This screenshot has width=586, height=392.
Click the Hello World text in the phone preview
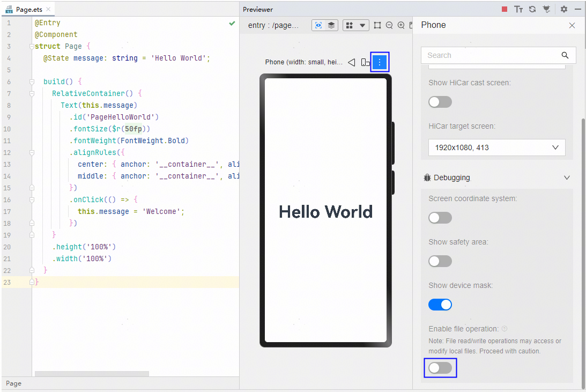325,212
